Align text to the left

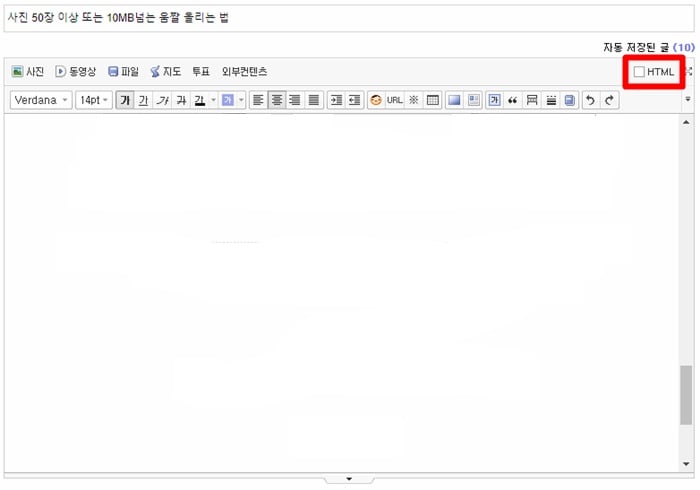(x=258, y=100)
